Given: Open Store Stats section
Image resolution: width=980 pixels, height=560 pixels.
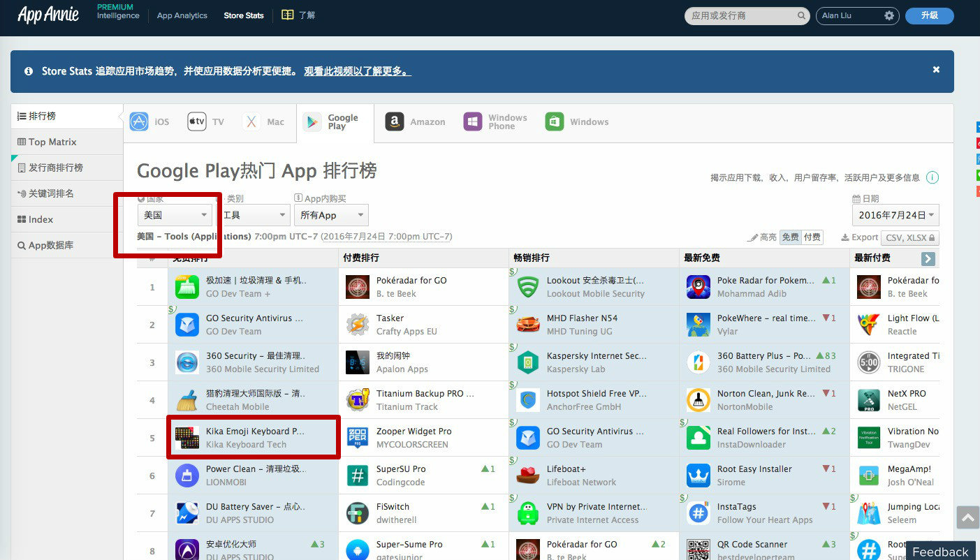Looking at the screenshot, I should pyautogui.click(x=244, y=15).
